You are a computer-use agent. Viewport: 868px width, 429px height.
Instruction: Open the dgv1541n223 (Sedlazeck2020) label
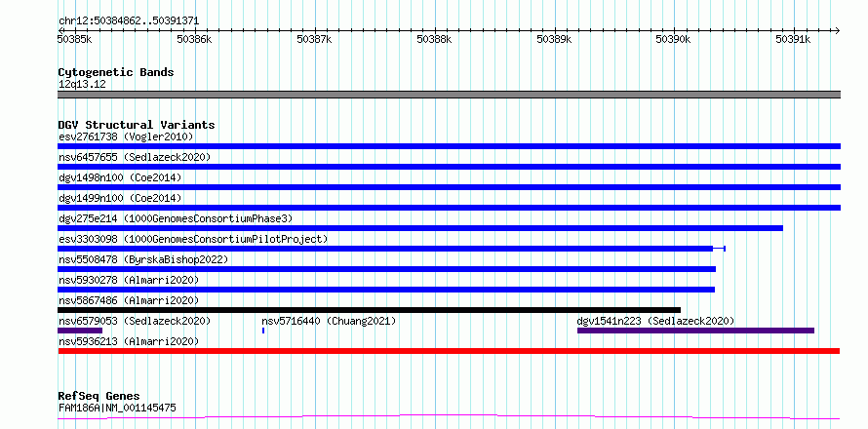click(655, 321)
